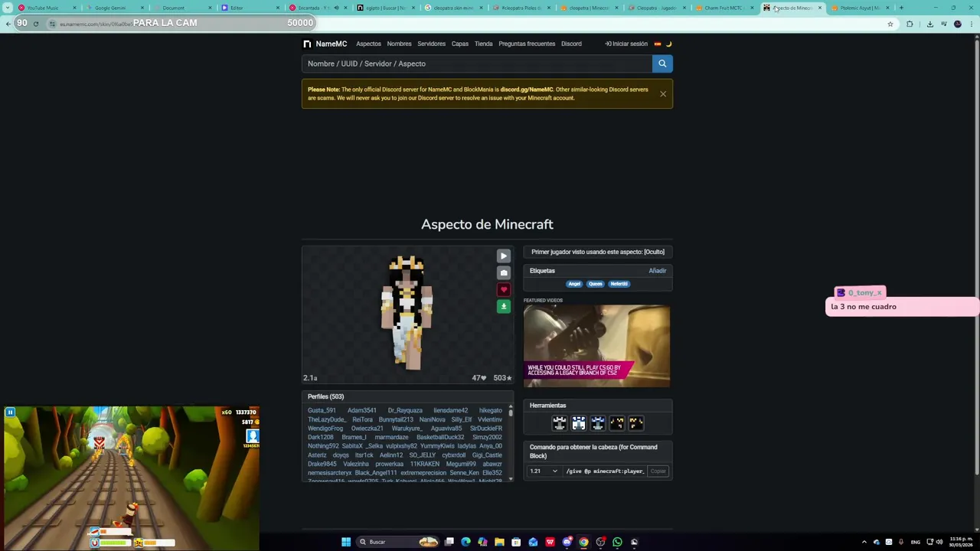Open the Aspectos menu item

point(368,44)
